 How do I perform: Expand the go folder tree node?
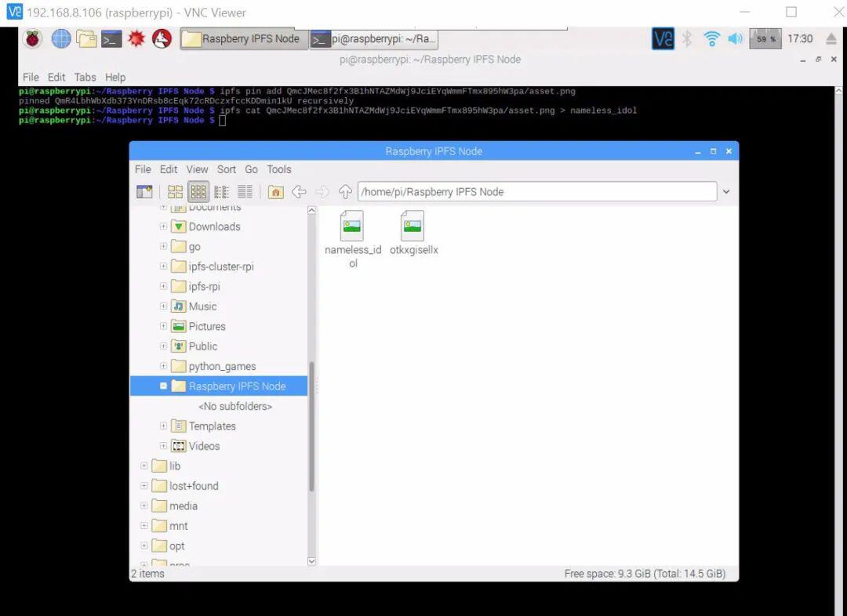(163, 246)
